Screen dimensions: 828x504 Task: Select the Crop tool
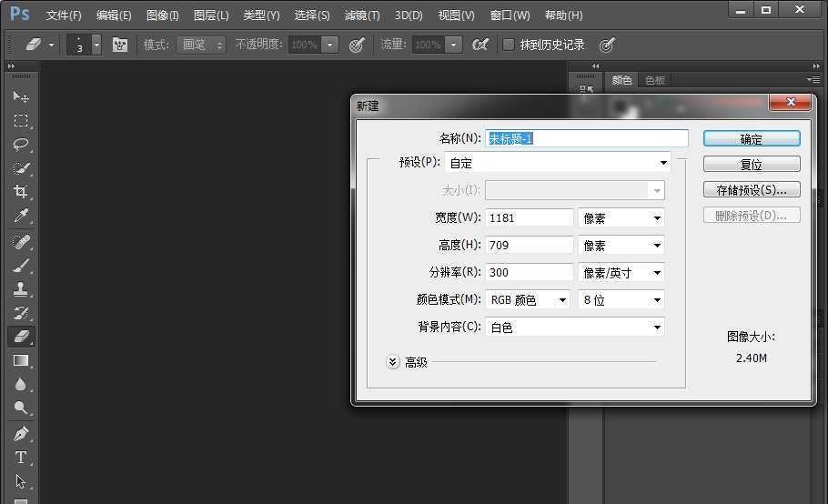[20, 192]
